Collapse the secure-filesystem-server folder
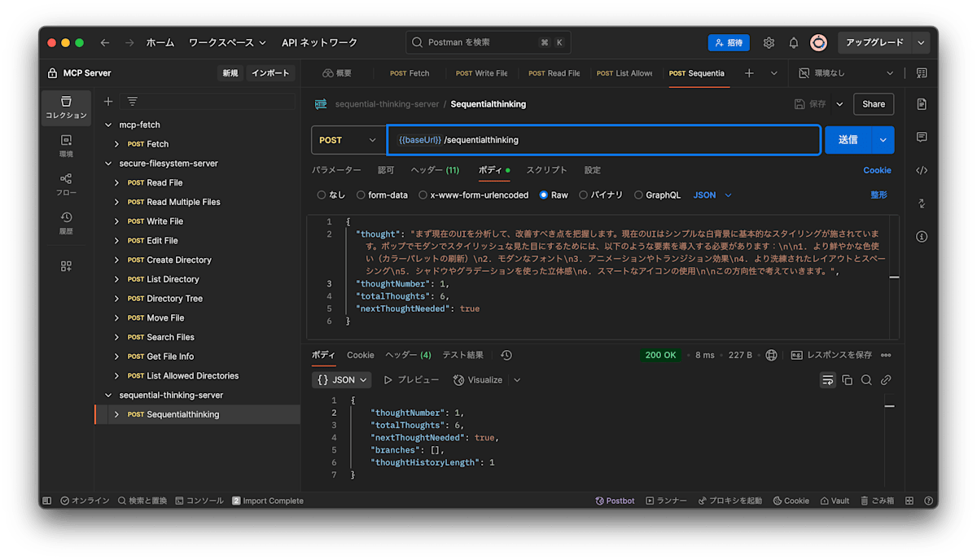Image resolution: width=977 pixels, height=560 pixels. [x=109, y=164]
